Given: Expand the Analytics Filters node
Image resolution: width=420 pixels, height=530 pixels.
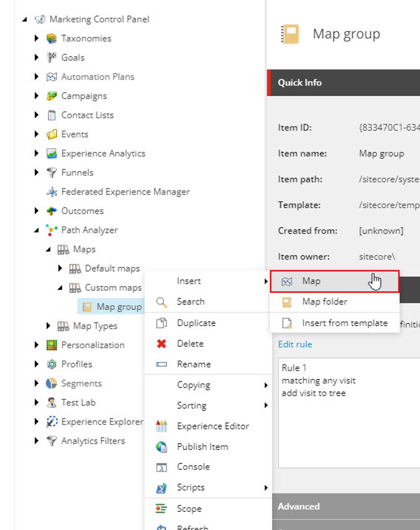Looking at the screenshot, I should click(x=36, y=441).
